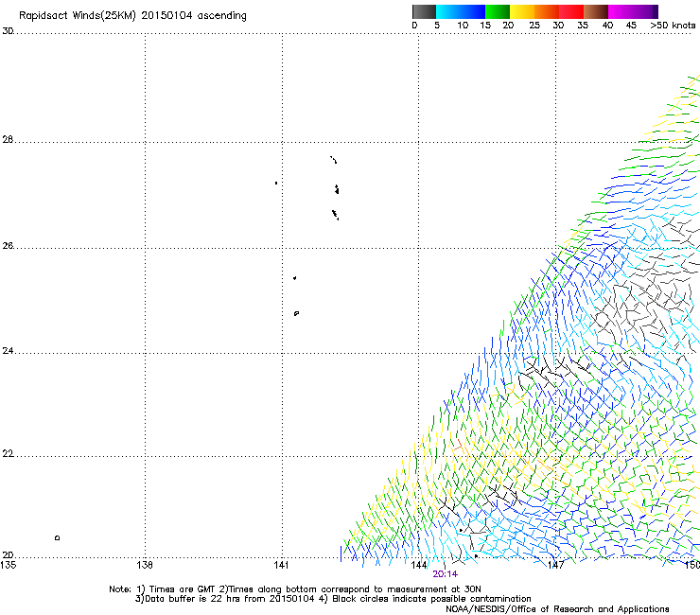Screen dimensions: 700x615
Task: Click the '15' legend scale label
Action: coord(485,26)
